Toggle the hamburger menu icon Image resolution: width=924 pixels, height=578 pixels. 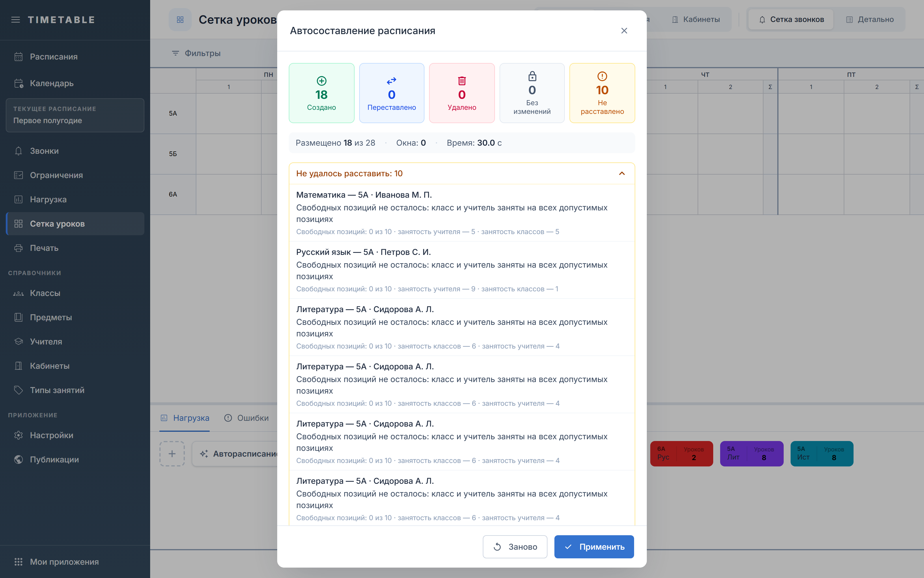tap(16, 19)
